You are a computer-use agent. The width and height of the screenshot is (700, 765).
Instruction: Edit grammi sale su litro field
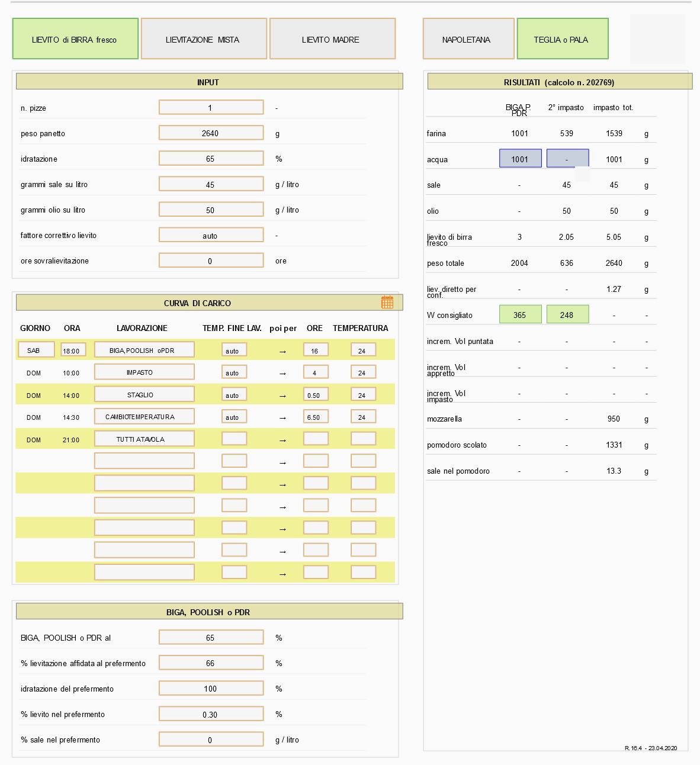(x=211, y=184)
